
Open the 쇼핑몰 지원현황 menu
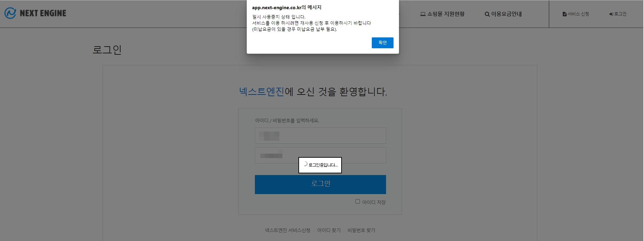442,14
